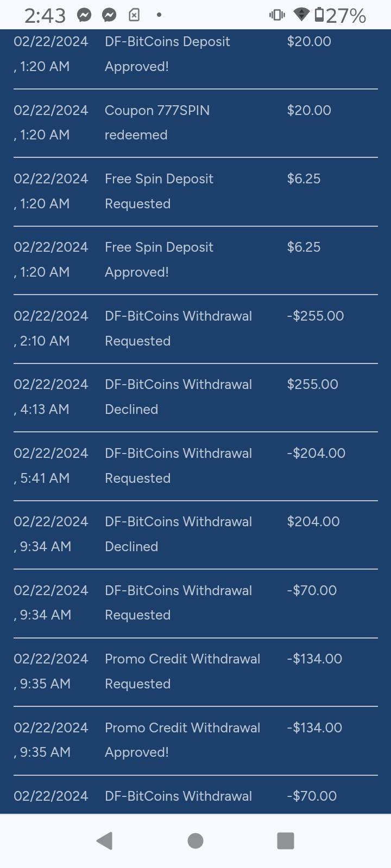
Task: Tap the 2:43 clock in status bar
Action: pos(45,16)
